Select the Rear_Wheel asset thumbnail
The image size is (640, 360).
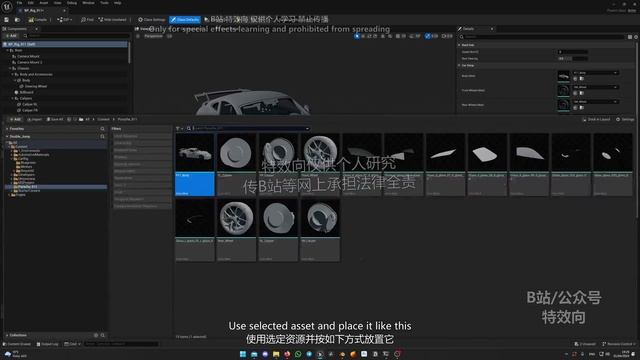pos(236,218)
